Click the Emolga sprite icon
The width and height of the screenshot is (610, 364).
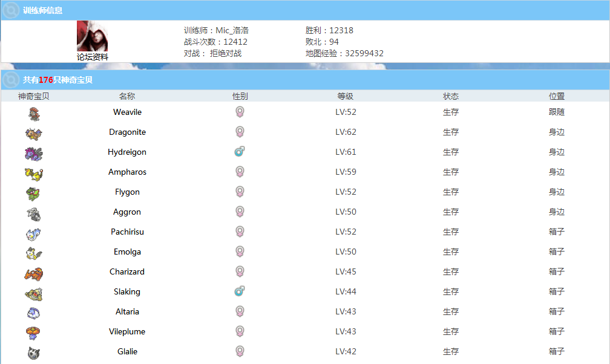point(34,253)
